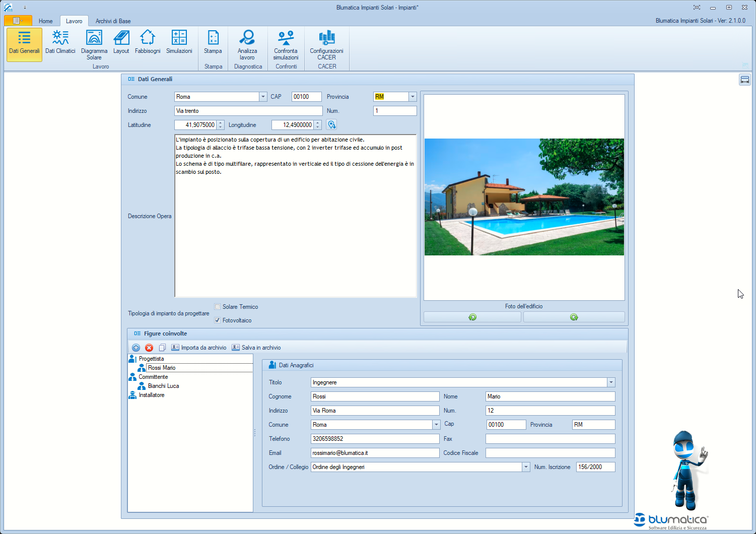Expand the Titolo Ingegnere dropdown

[x=611, y=382]
